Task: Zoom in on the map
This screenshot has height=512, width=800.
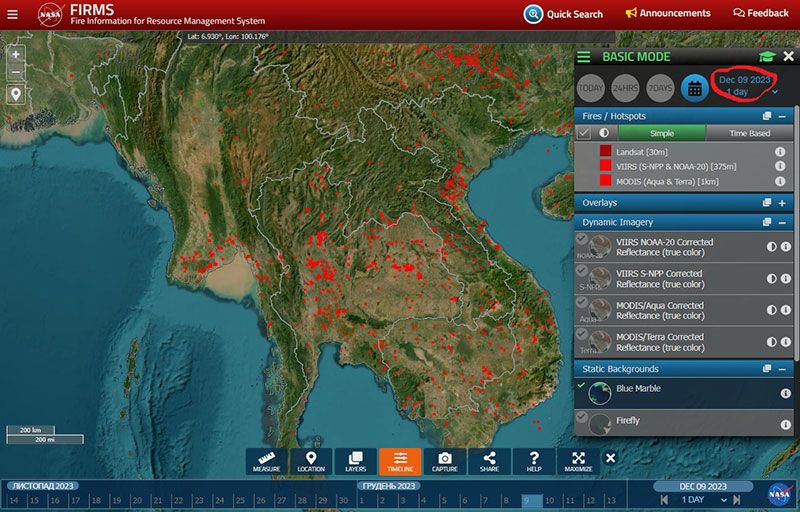Action: tap(16, 55)
